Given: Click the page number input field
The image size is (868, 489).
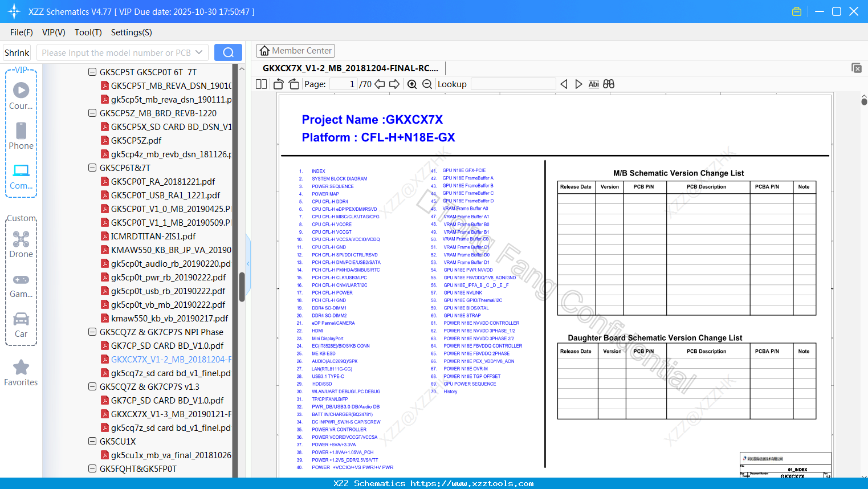Looking at the screenshot, I should (x=344, y=84).
